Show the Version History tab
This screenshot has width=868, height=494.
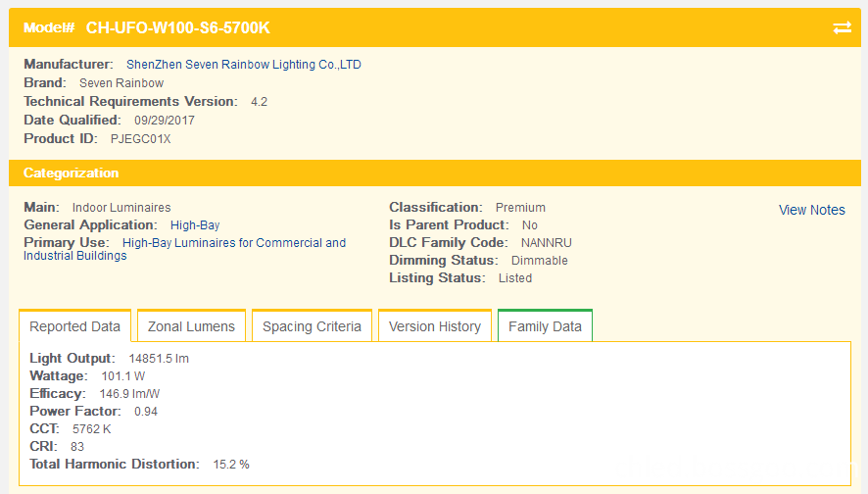click(435, 326)
